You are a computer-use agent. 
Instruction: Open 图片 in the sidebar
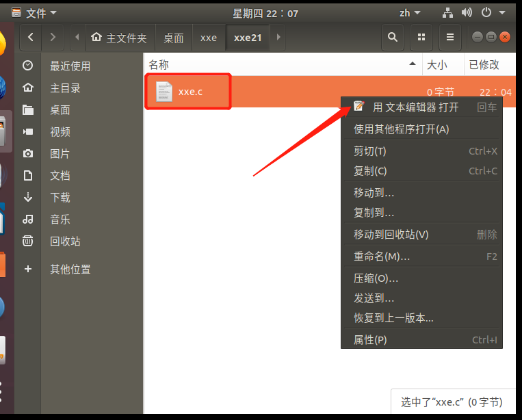[x=60, y=154]
